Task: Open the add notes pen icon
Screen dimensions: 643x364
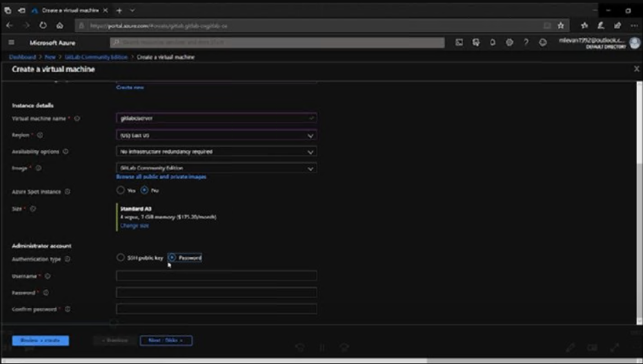Action: click(x=601, y=26)
